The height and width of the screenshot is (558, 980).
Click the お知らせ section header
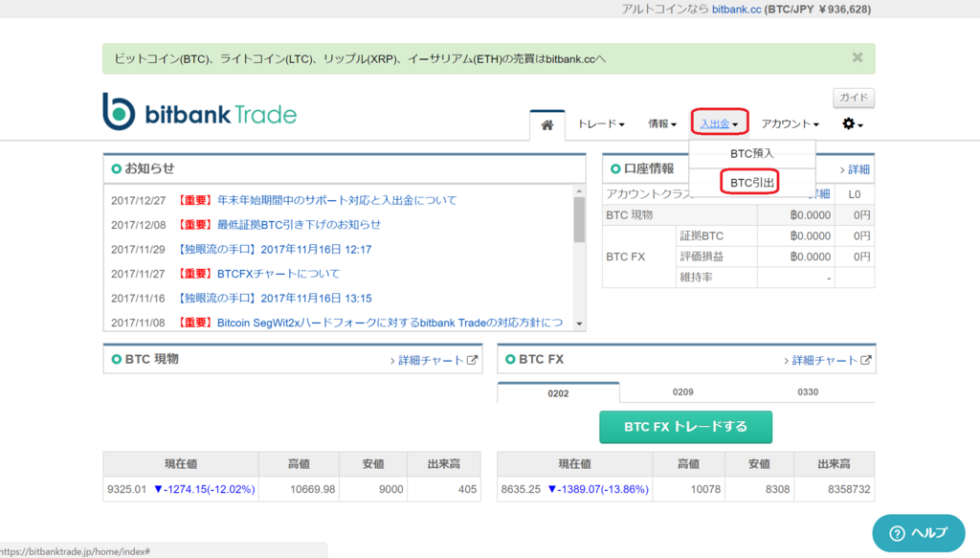pyautogui.click(x=149, y=168)
